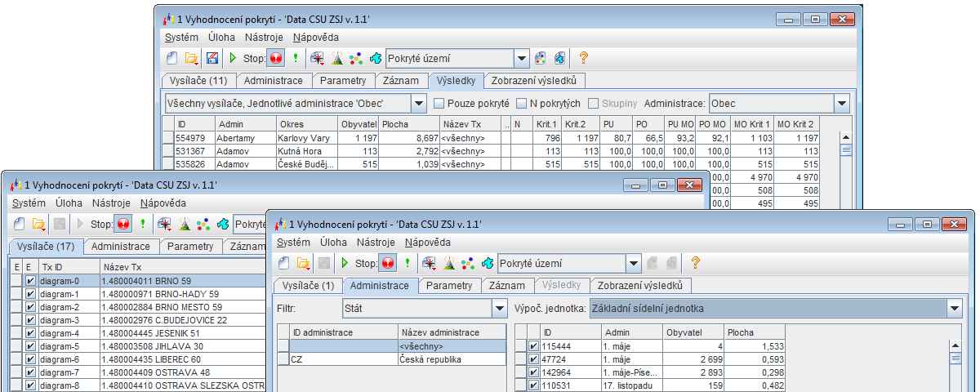Expand the Filtr 'Stát' dropdown
Screen dimensions: 980x392
pyautogui.click(x=499, y=309)
